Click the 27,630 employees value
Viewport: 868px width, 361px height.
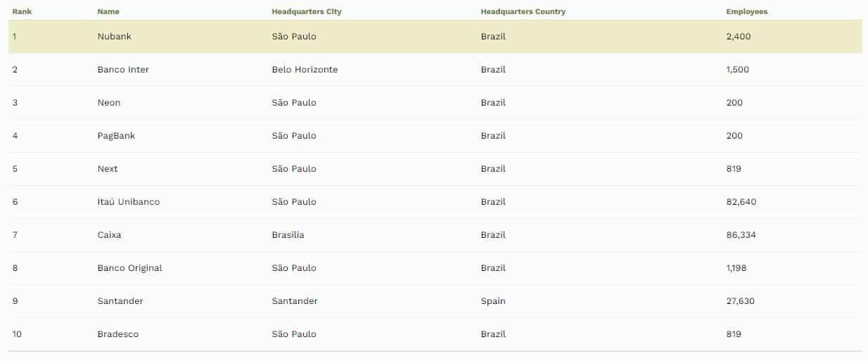(x=741, y=301)
